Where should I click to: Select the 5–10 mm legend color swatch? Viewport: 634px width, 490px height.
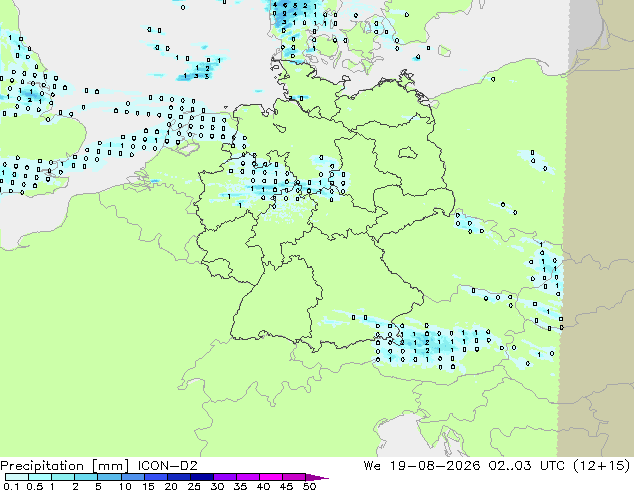click(x=109, y=477)
